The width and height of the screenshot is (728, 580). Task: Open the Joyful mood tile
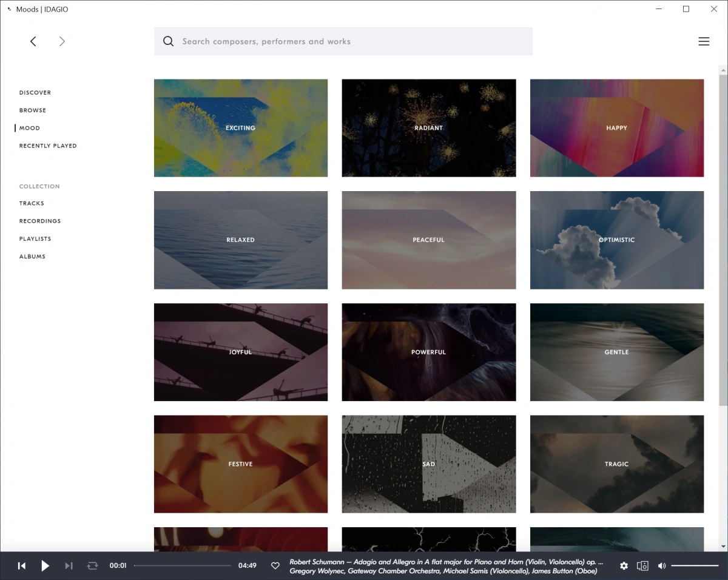(x=241, y=352)
